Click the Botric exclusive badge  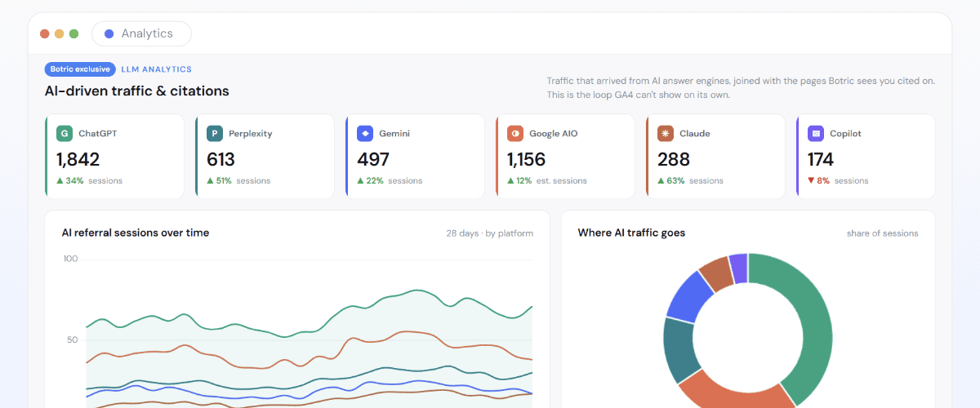[80, 69]
